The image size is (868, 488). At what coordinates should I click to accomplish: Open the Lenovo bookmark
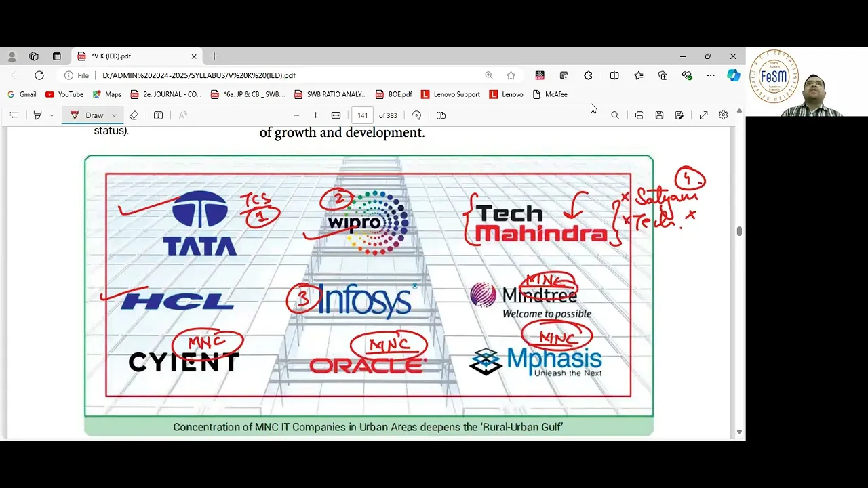point(506,94)
